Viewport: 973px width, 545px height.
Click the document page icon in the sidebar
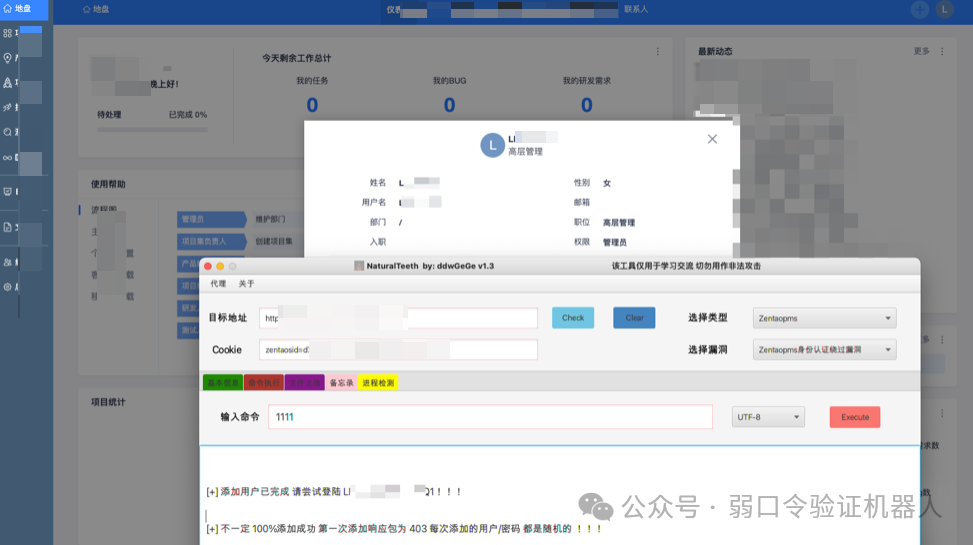pyautogui.click(x=7, y=227)
